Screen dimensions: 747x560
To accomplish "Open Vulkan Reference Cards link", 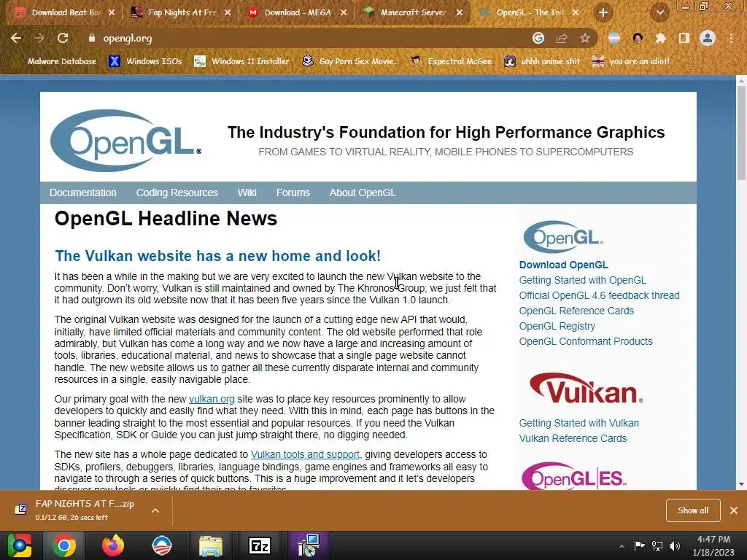I will click(573, 438).
